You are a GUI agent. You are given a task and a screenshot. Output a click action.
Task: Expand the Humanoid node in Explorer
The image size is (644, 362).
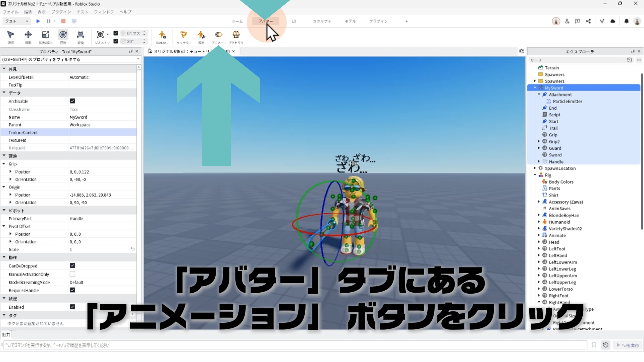pyautogui.click(x=539, y=222)
